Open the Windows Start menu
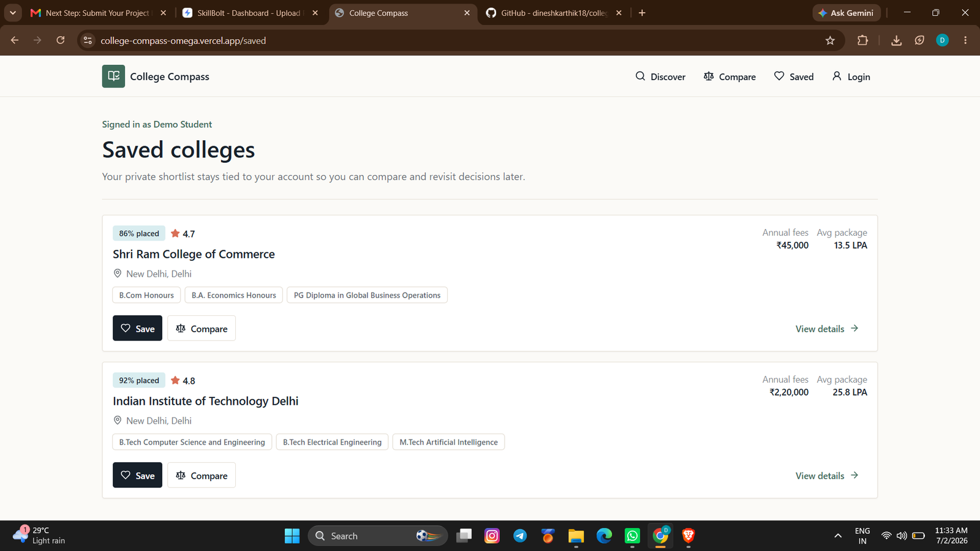The width and height of the screenshot is (980, 551). coord(292,536)
